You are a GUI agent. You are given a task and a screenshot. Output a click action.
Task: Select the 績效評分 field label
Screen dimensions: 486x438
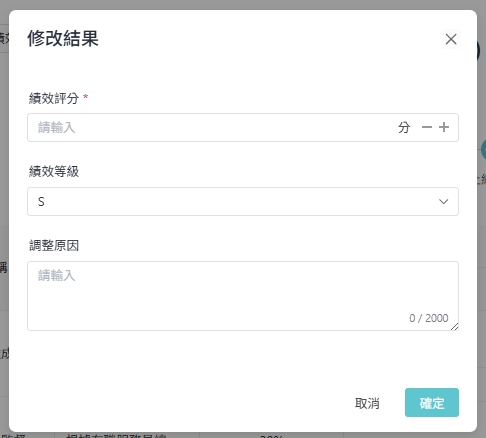(54, 98)
